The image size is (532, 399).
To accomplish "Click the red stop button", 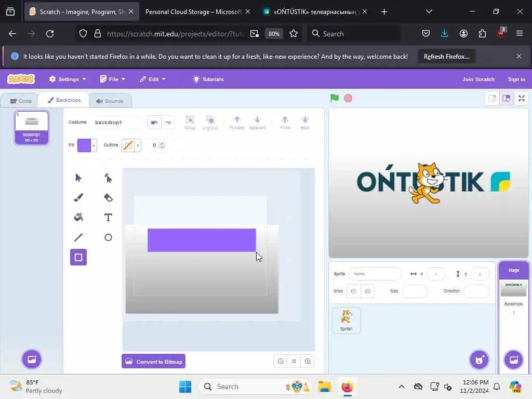I will coord(348,98).
